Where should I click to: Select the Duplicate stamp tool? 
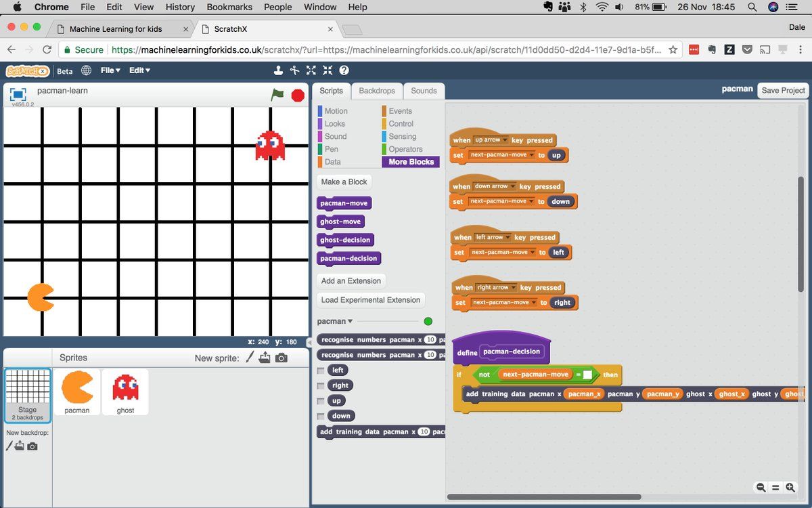click(278, 70)
